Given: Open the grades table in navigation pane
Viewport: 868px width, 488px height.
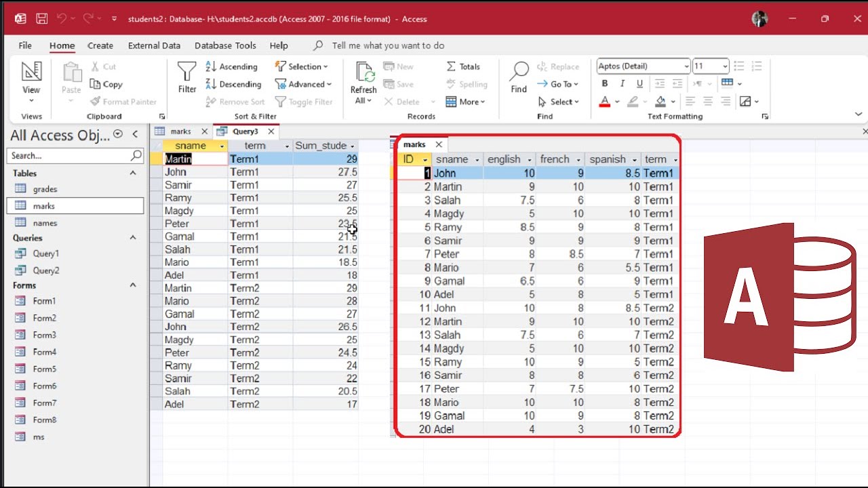Looking at the screenshot, I should (45, 189).
